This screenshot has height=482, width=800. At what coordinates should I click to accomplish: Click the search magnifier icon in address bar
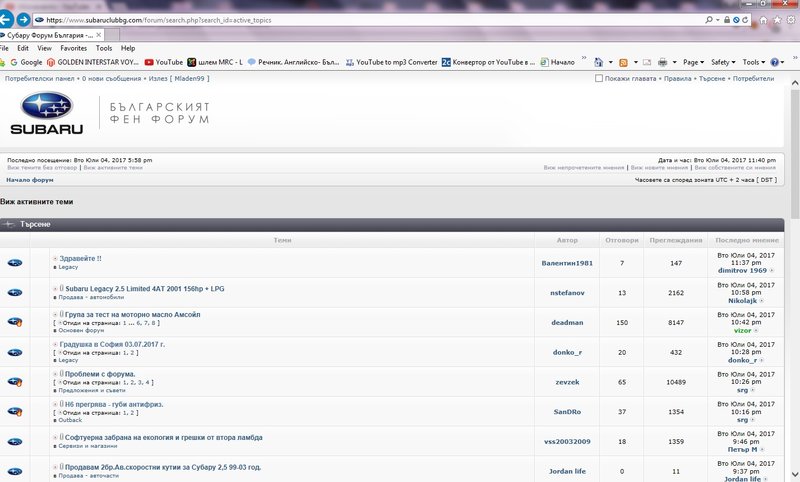tap(709, 20)
